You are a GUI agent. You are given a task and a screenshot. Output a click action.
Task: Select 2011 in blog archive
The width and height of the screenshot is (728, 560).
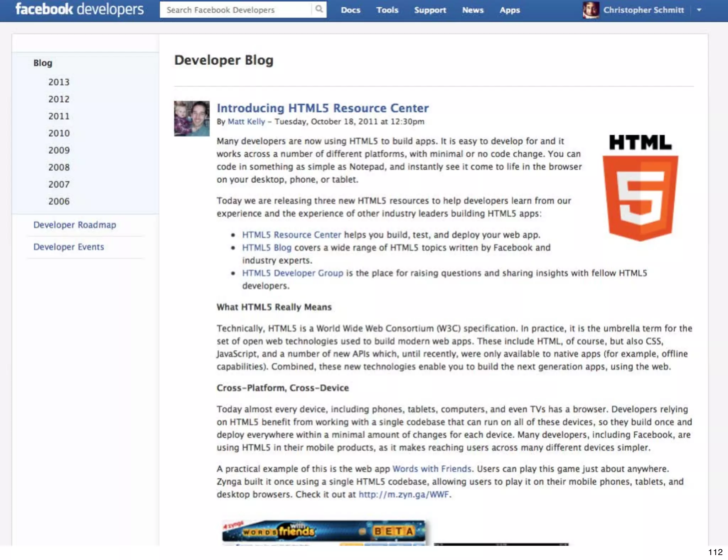pos(59,116)
